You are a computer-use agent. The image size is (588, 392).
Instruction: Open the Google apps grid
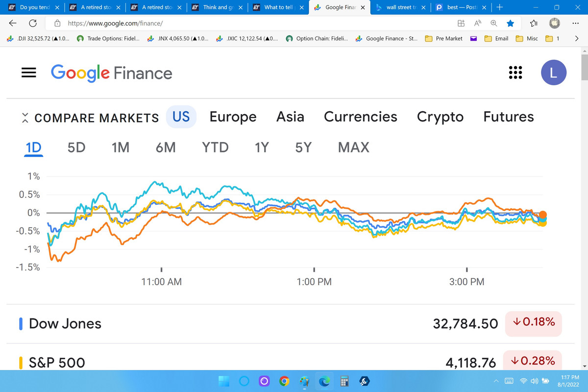pos(515,73)
